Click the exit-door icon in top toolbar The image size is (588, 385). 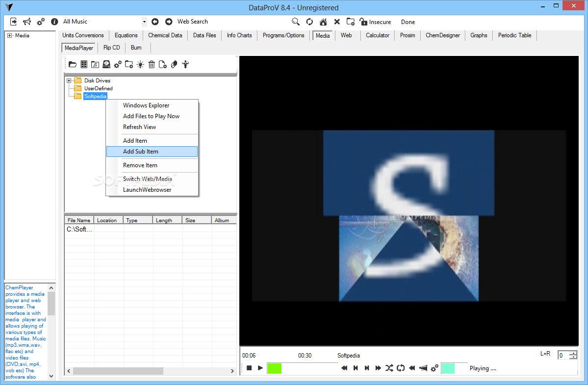point(14,22)
